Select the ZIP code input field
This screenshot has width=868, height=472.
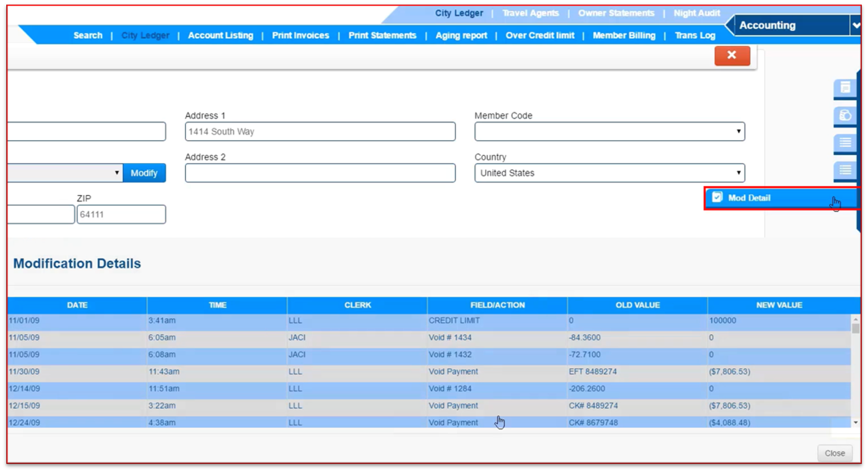(x=121, y=215)
